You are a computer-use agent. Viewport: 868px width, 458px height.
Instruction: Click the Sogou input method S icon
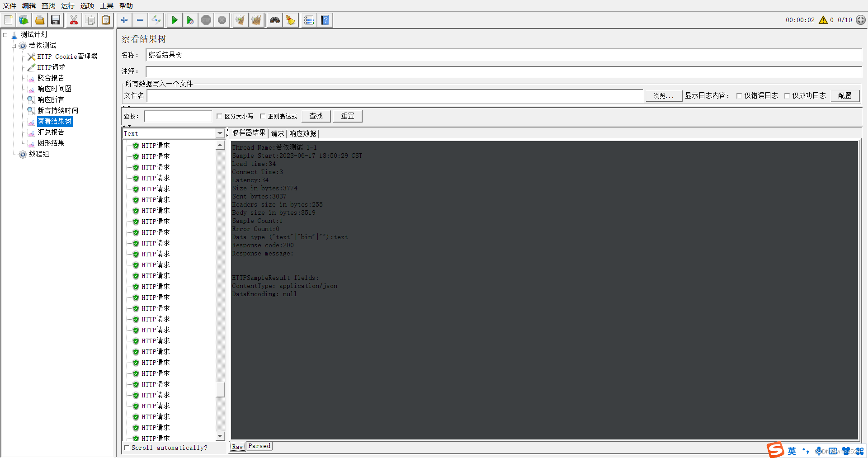pyautogui.click(x=775, y=450)
